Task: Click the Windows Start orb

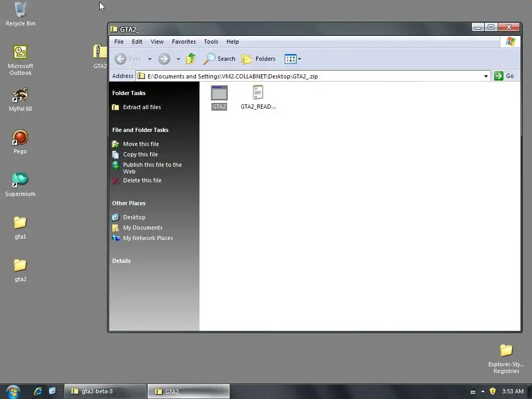Action: coord(13,392)
